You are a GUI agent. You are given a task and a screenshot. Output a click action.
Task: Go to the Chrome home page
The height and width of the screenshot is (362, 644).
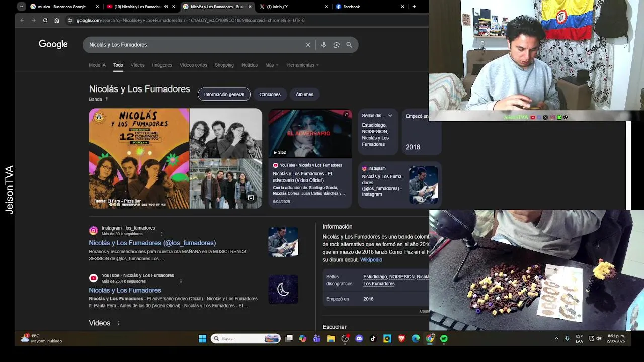click(x=57, y=20)
